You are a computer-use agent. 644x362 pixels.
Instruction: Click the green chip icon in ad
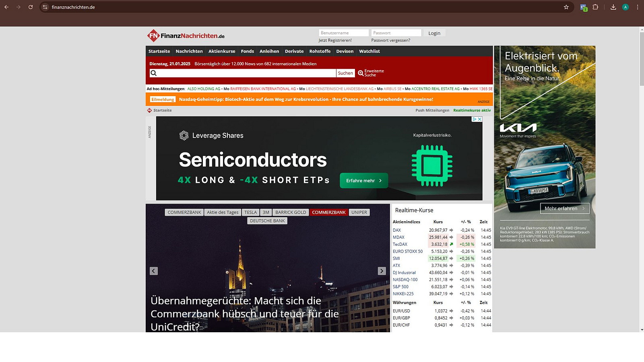pos(432,165)
